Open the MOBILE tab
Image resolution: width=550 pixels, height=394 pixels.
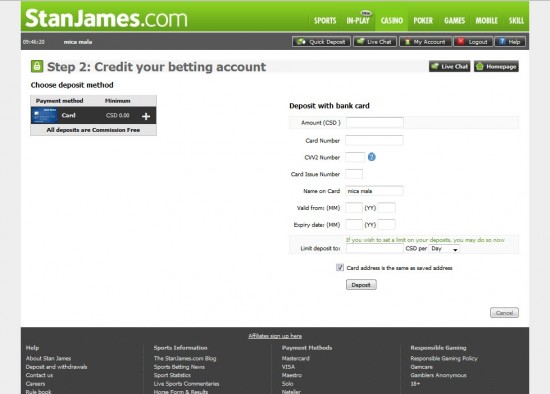(486, 21)
